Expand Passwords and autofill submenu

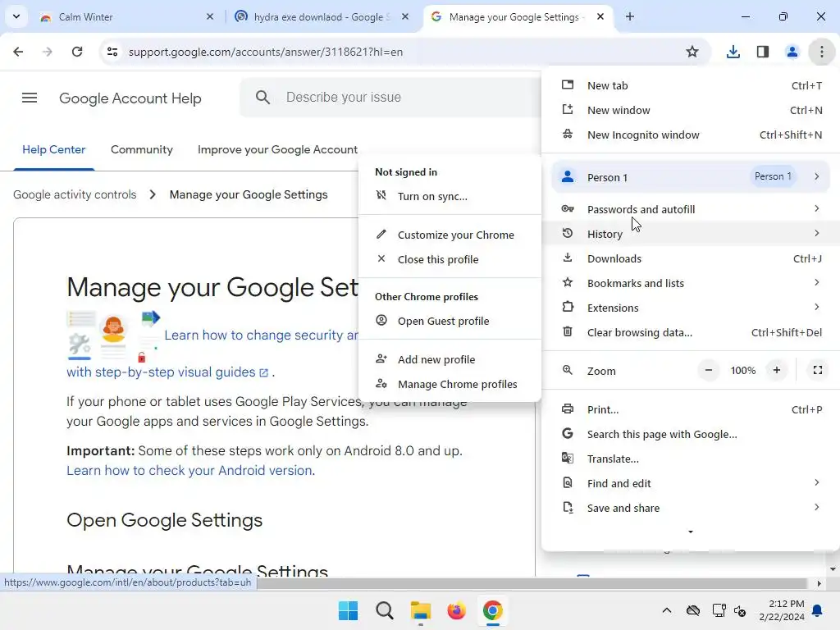click(x=691, y=209)
